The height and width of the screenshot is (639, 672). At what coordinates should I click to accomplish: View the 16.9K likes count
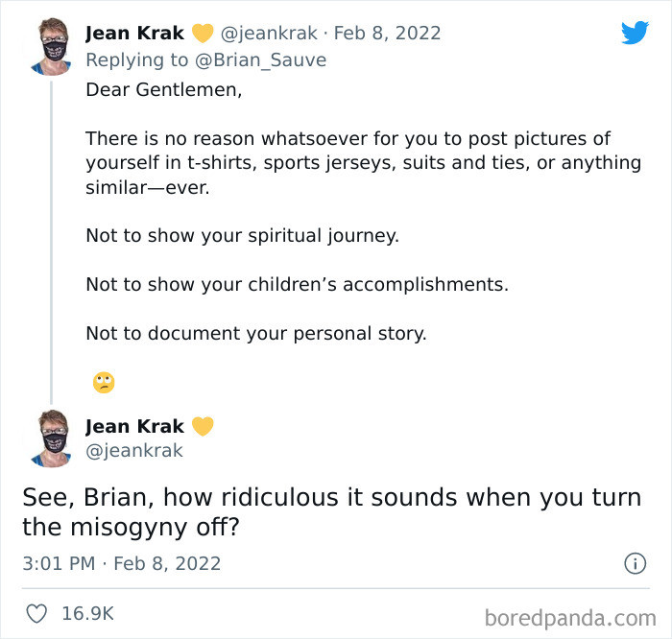coord(86,611)
